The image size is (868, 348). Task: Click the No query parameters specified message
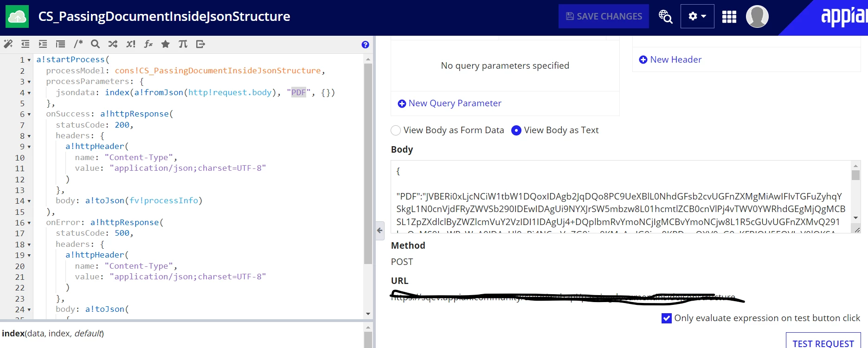click(x=505, y=65)
